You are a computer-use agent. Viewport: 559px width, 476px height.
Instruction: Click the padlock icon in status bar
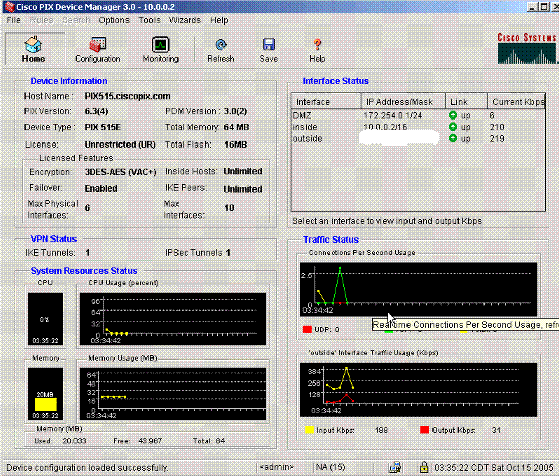coord(424,467)
